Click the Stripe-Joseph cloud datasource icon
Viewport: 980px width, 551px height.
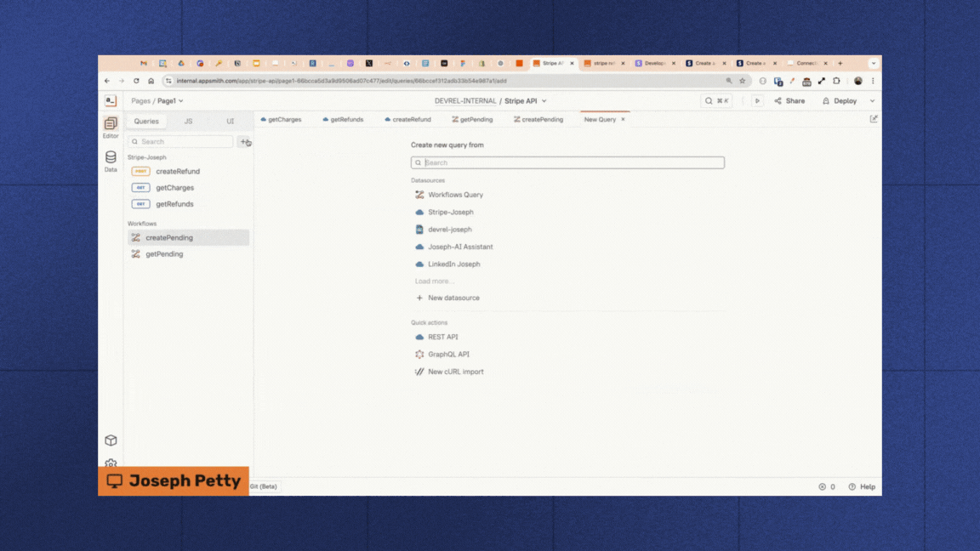point(419,212)
